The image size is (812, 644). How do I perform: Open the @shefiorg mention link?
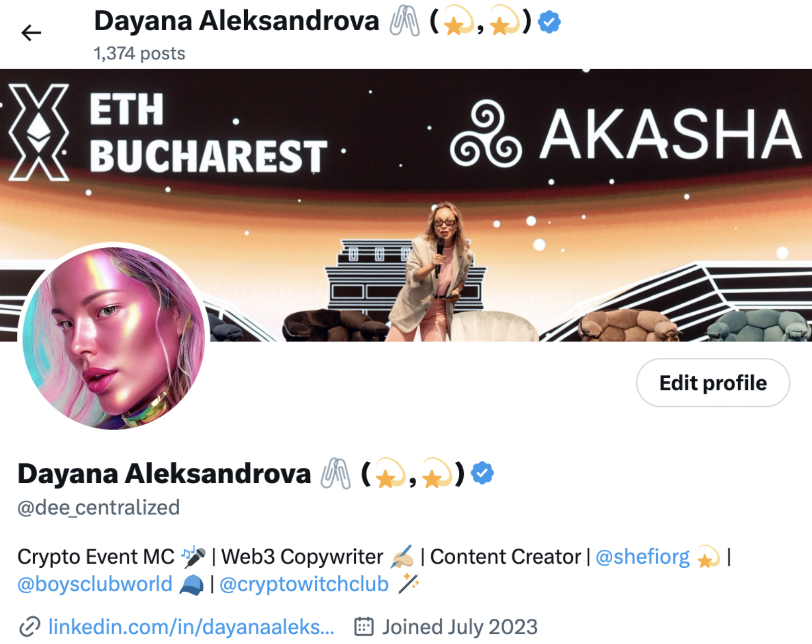643,557
